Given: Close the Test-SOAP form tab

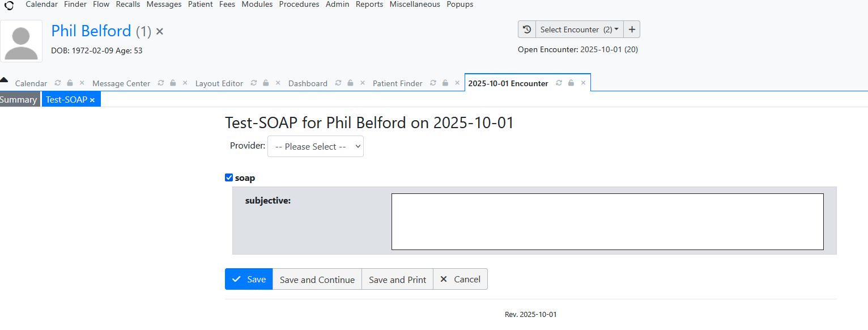Looking at the screenshot, I should pyautogui.click(x=92, y=100).
